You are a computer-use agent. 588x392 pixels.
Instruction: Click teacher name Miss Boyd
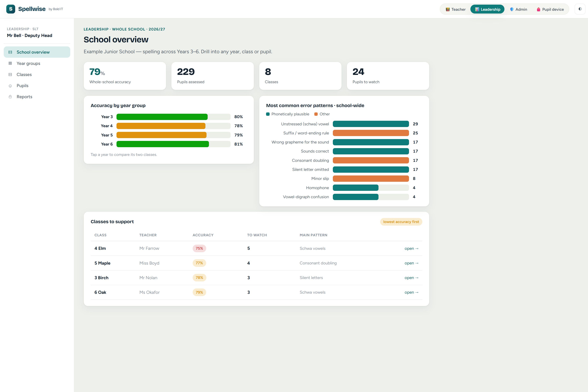tap(149, 263)
